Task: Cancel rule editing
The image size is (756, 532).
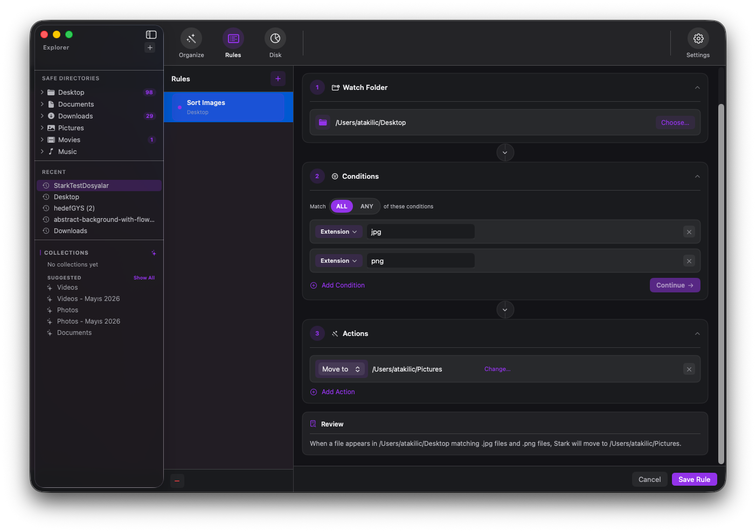Action: click(x=650, y=479)
